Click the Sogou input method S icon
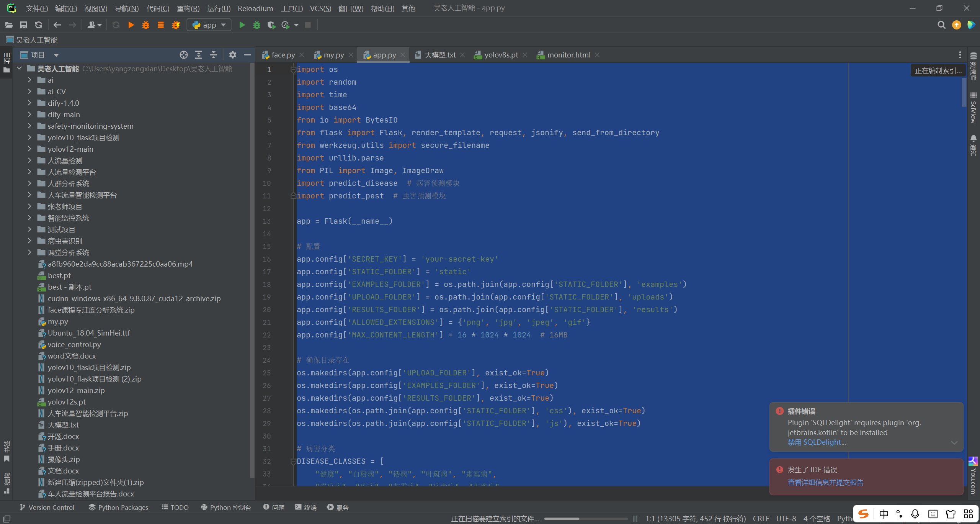Screen dimensions: 980x524 (863, 514)
